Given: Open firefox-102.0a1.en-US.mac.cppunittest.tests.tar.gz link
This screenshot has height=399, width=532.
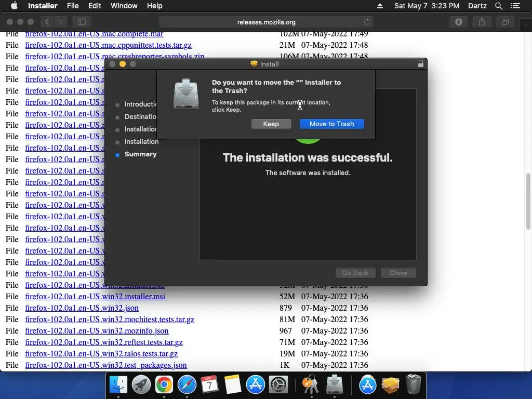Looking at the screenshot, I should (108, 45).
